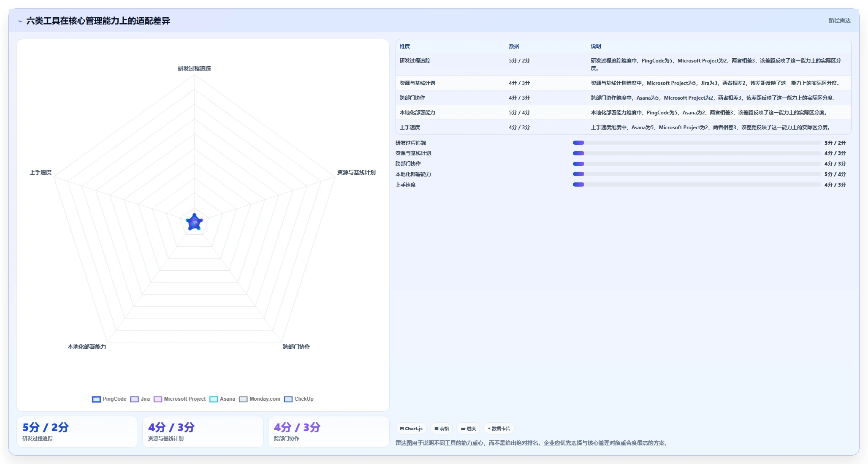Screen dimensions: 868x464
Task: Click the 维度 column header
Action: click(x=405, y=46)
